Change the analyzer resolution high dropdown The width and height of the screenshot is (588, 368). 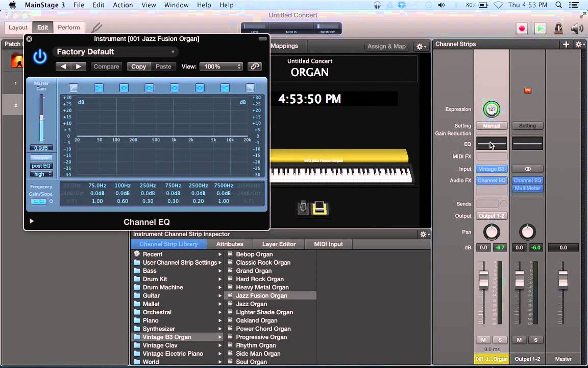tap(41, 174)
